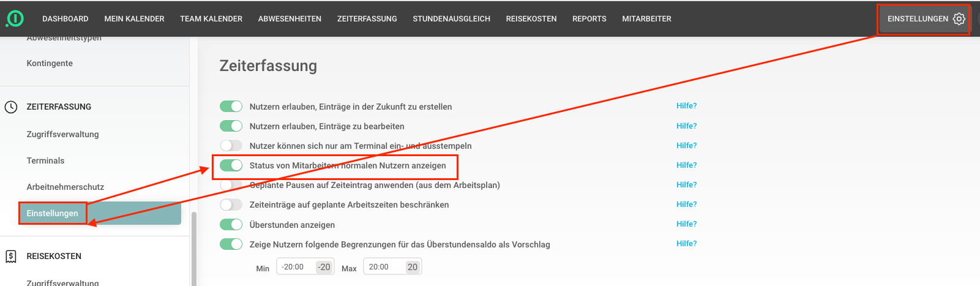980x286 pixels.
Task: Click the sidebar vertical scrollbar
Action: point(194,249)
